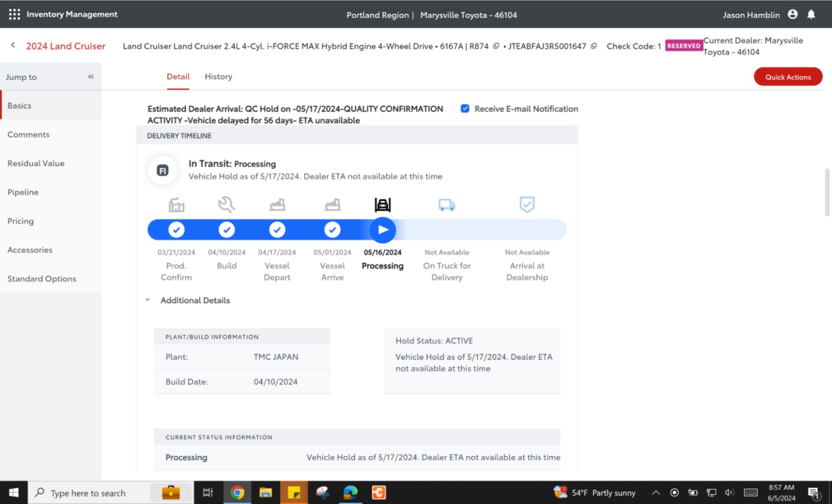The width and height of the screenshot is (832, 504).
Task: Open Sticky Notes from taskbar
Action: tap(294, 492)
